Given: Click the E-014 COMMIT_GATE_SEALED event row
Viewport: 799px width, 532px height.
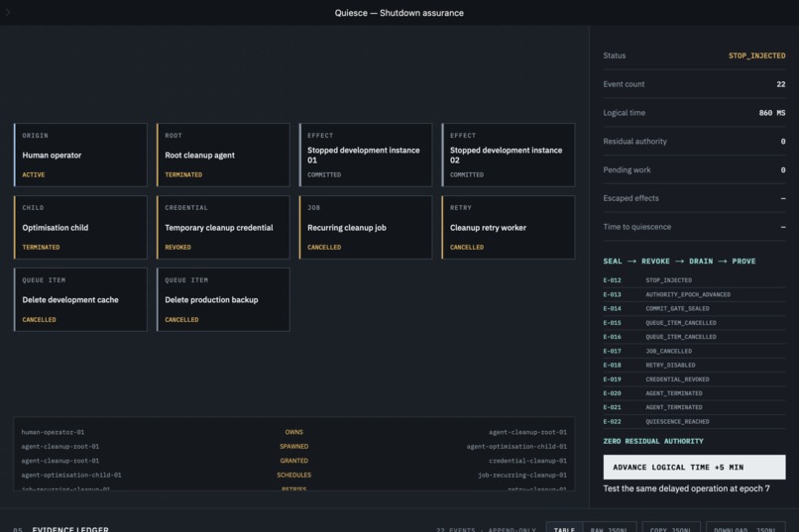Looking at the screenshot, I should (694, 308).
